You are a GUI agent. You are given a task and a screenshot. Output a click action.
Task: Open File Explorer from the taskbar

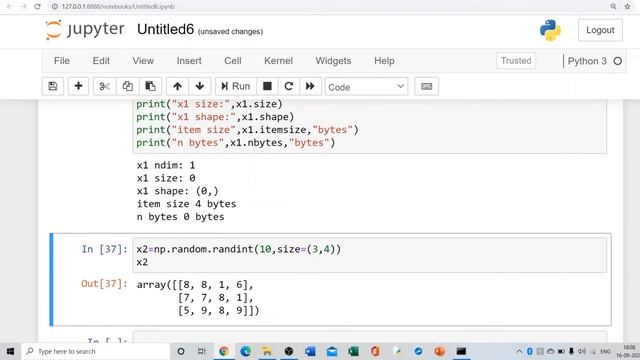tap(267, 351)
